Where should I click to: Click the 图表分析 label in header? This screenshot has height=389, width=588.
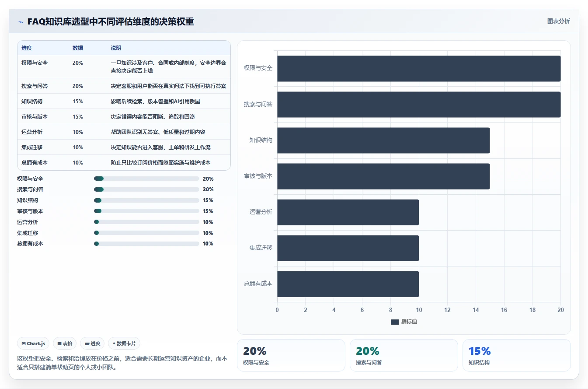(x=558, y=21)
